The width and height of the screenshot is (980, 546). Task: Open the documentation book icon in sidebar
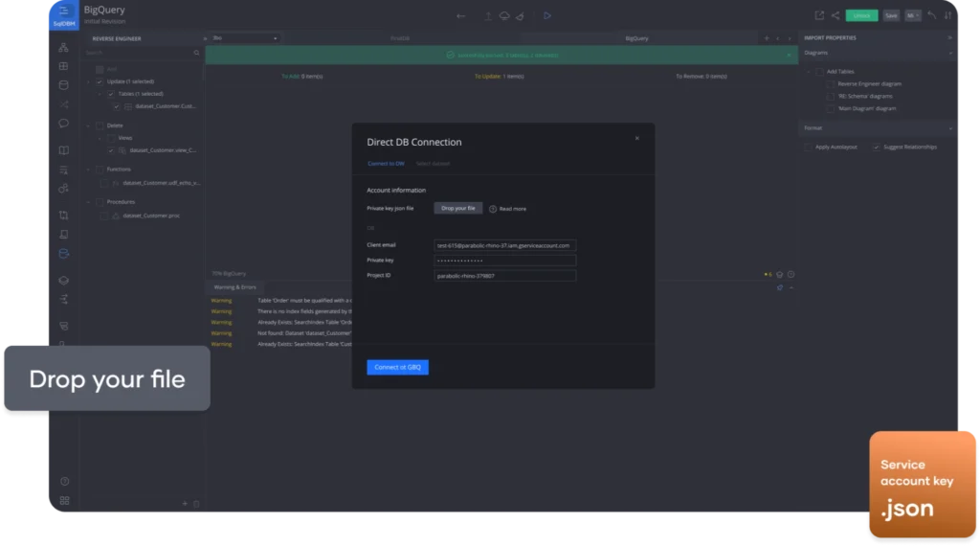coord(64,150)
